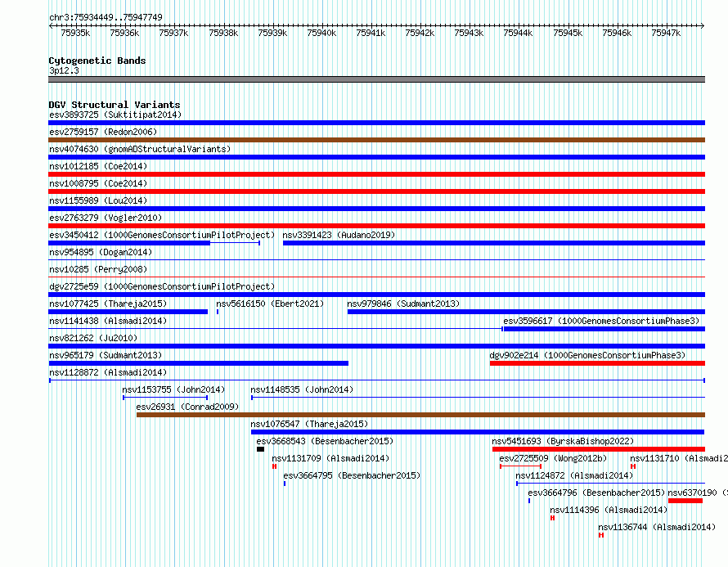The height and width of the screenshot is (567, 728).
Task: Click the black esv3668543 marker
Action: coord(260,449)
